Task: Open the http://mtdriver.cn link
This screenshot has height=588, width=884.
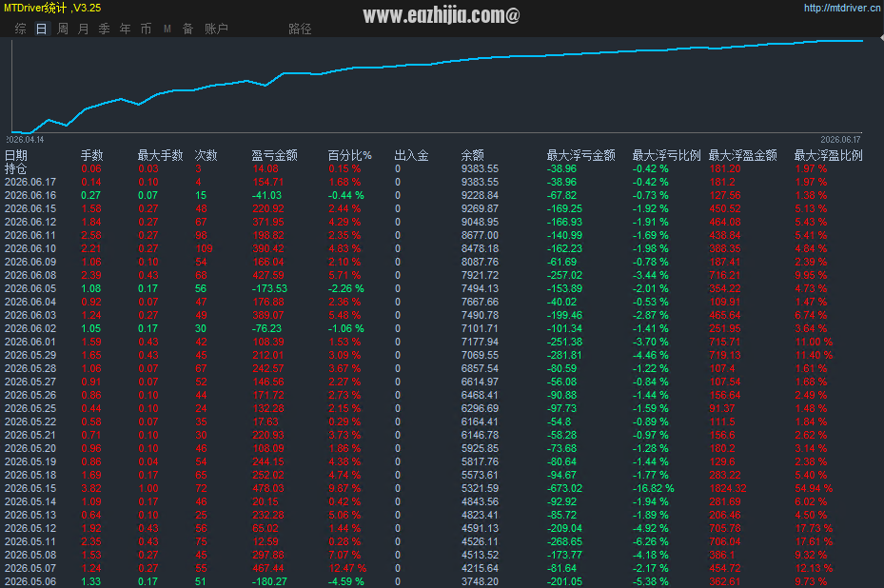Action: [x=842, y=8]
